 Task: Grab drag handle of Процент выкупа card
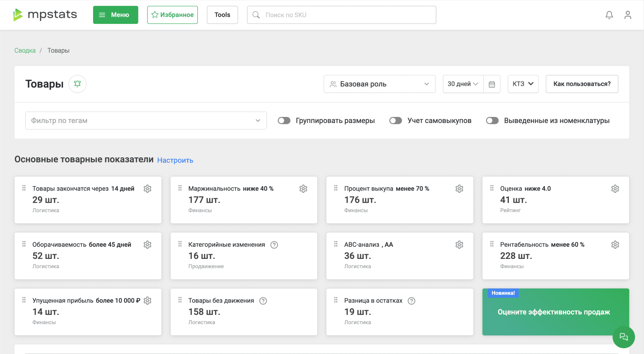coord(336,188)
